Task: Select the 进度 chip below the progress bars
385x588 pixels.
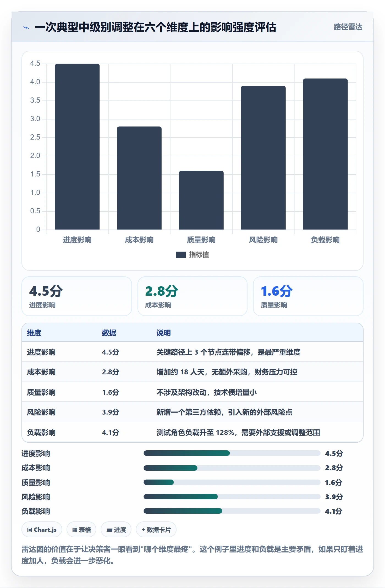Action: (116, 530)
